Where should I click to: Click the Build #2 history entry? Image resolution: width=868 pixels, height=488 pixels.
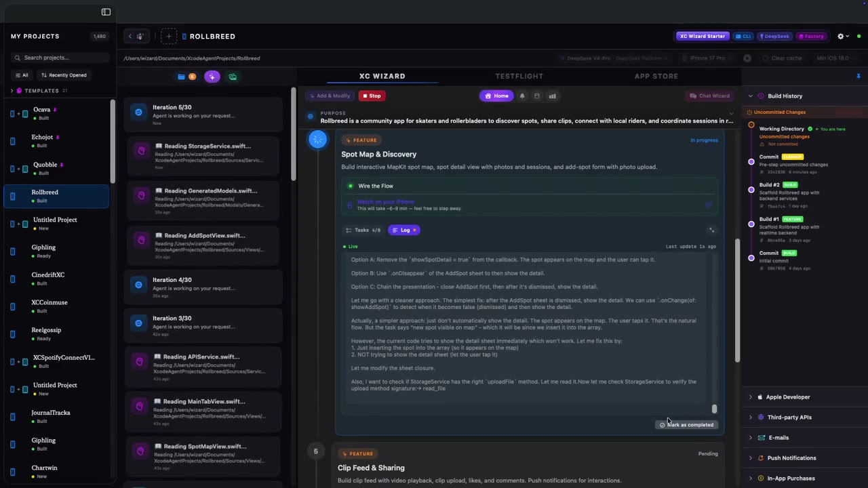click(x=790, y=195)
